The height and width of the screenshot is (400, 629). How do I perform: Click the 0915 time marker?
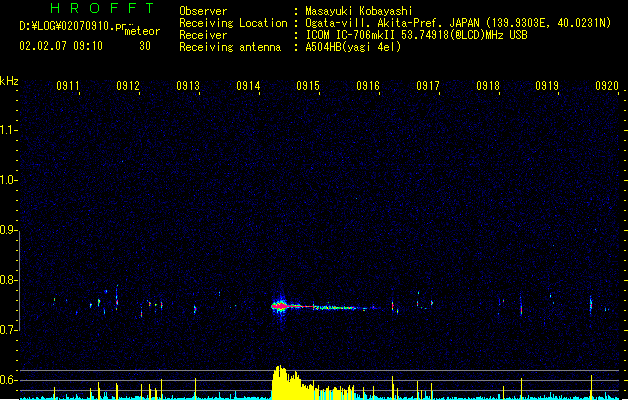[x=308, y=86]
